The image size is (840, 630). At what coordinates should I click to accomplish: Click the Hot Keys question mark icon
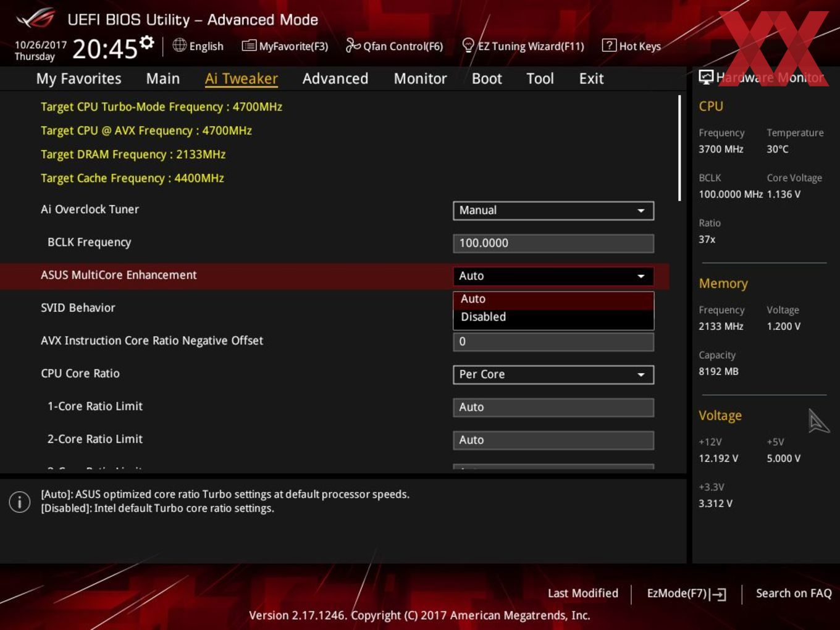click(x=609, y=45)
